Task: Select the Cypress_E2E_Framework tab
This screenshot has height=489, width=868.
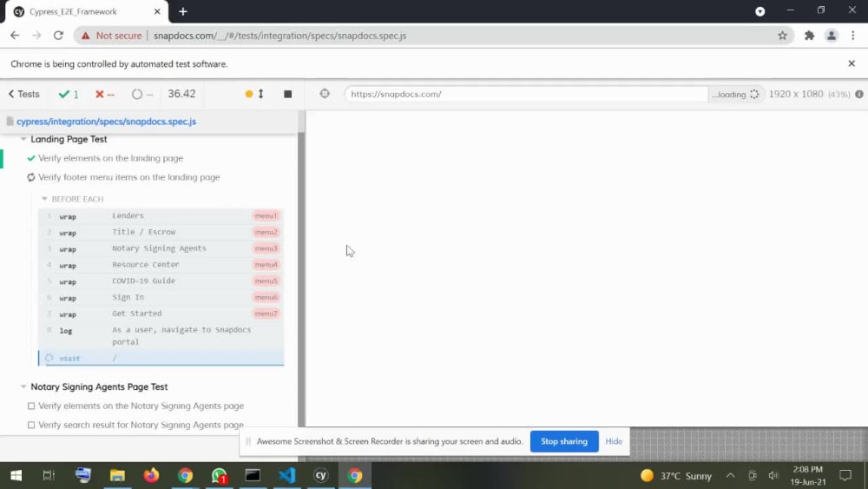Action: pos(87,11)
